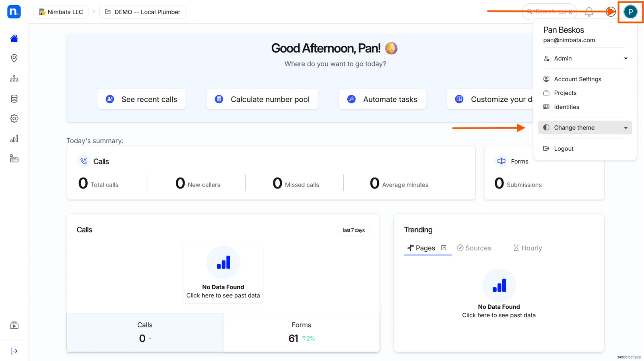Open the Home dashboard from the sidebar
This screenshot has height=361, width=644.
14,38
